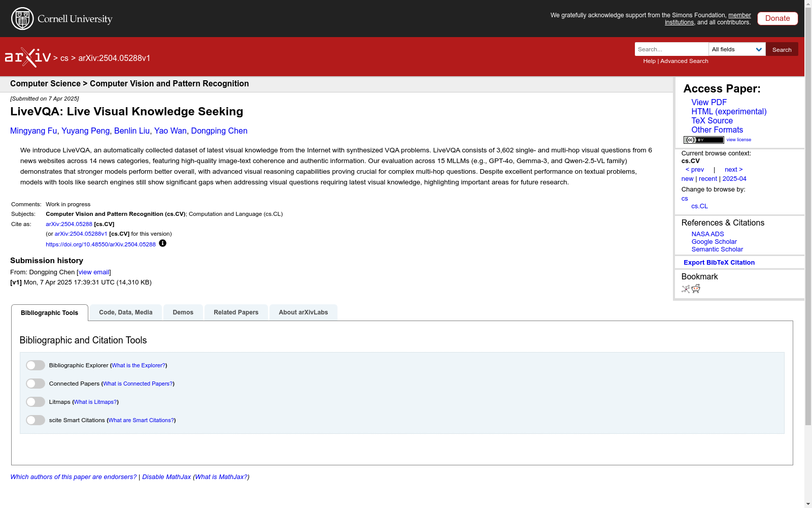This screenshot has width=812, height=508.
Task: Bookmark paper with Reddit icon
Action: pyautogui.click(x=696, y=289)
